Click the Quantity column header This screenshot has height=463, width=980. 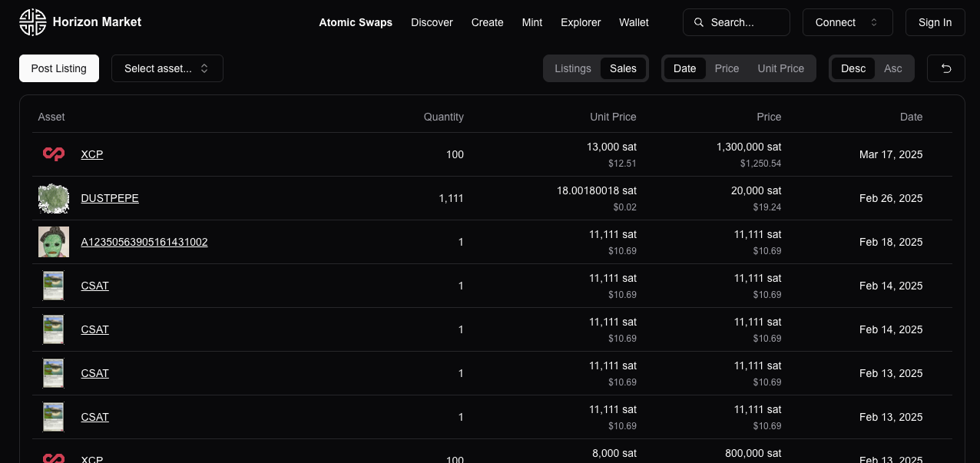point(444,117)
